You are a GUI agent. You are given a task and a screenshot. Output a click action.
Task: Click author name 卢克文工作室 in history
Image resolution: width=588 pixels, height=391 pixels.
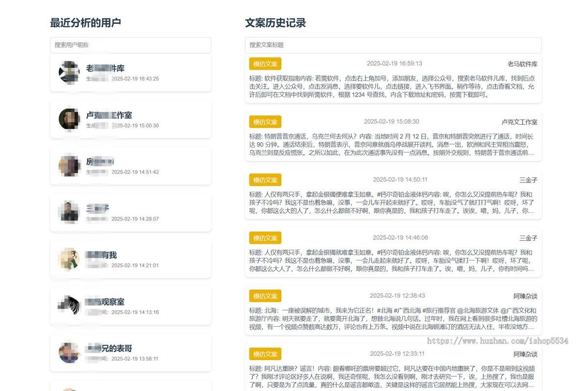pyautogui.click(x=519, y=122)
